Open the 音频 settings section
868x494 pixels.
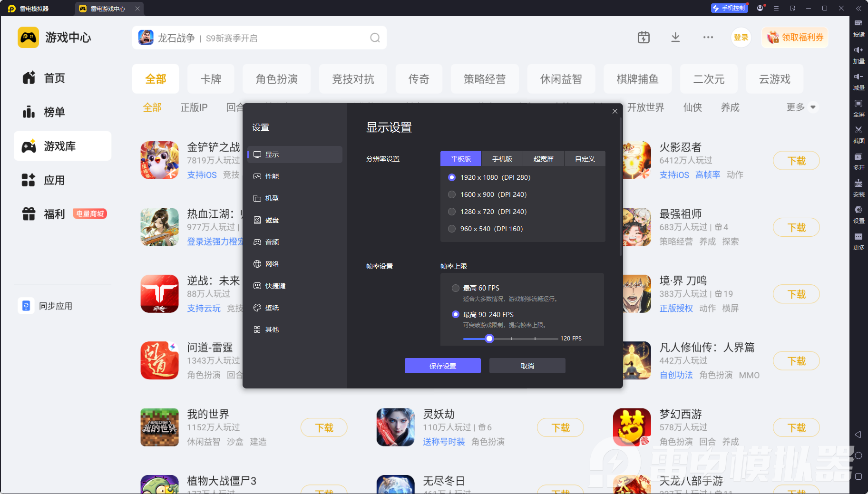pos(295,242)
